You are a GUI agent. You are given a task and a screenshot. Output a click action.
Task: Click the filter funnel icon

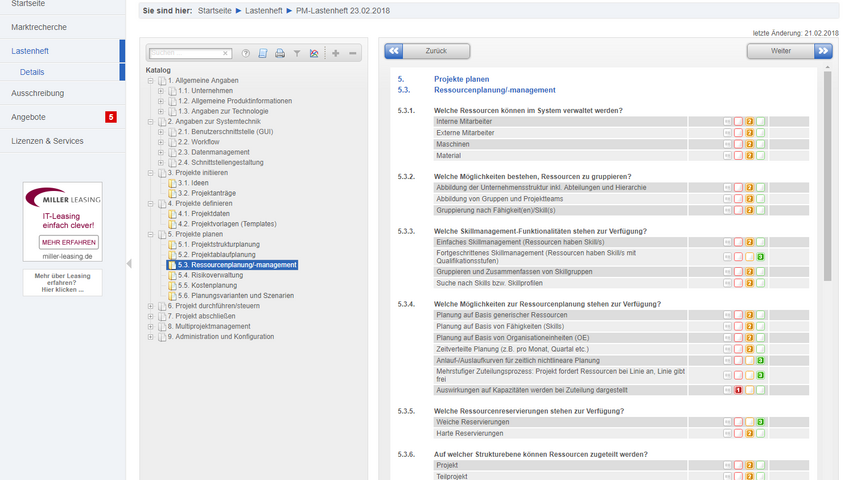(297, 53)
